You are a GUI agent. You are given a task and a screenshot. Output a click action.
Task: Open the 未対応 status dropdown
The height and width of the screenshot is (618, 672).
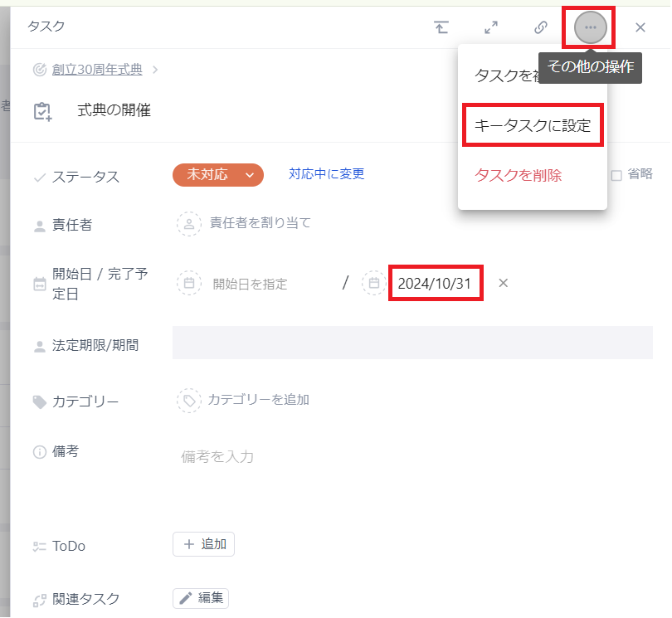pos(217,175)
